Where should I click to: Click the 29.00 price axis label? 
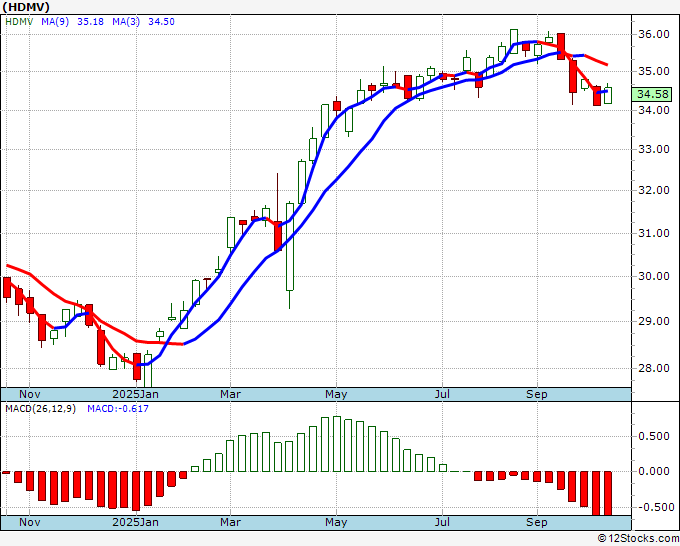click(654, 321)
